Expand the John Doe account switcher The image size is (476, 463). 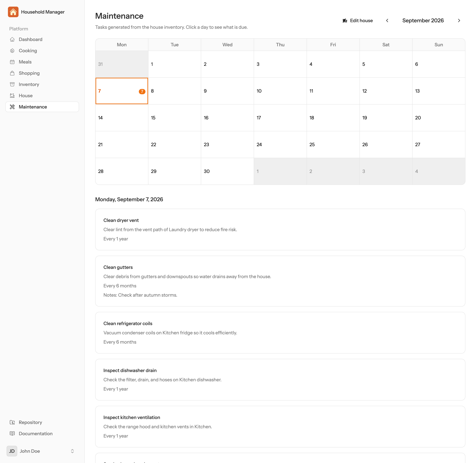(x=72, y=451)
